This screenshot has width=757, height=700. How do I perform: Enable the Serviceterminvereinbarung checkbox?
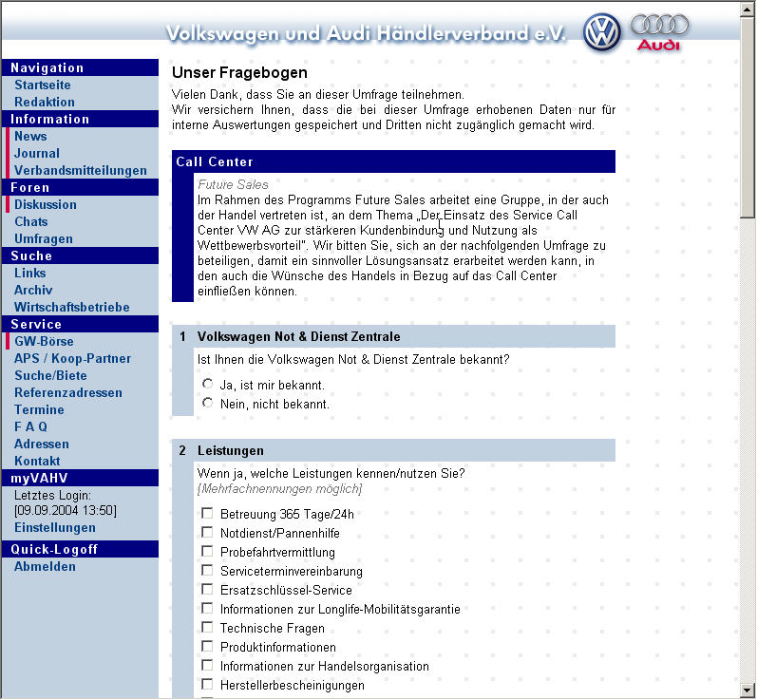tap(207, 570)
